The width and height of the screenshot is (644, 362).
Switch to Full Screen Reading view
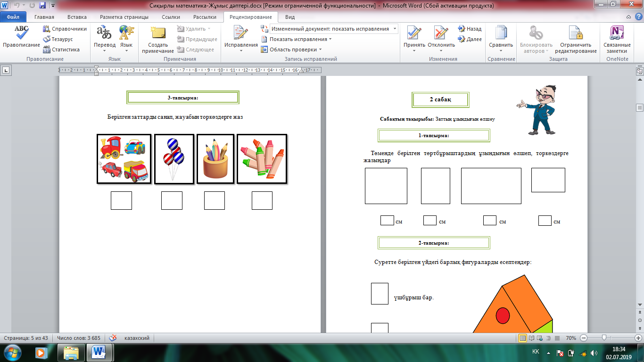(x=531, y=338)
